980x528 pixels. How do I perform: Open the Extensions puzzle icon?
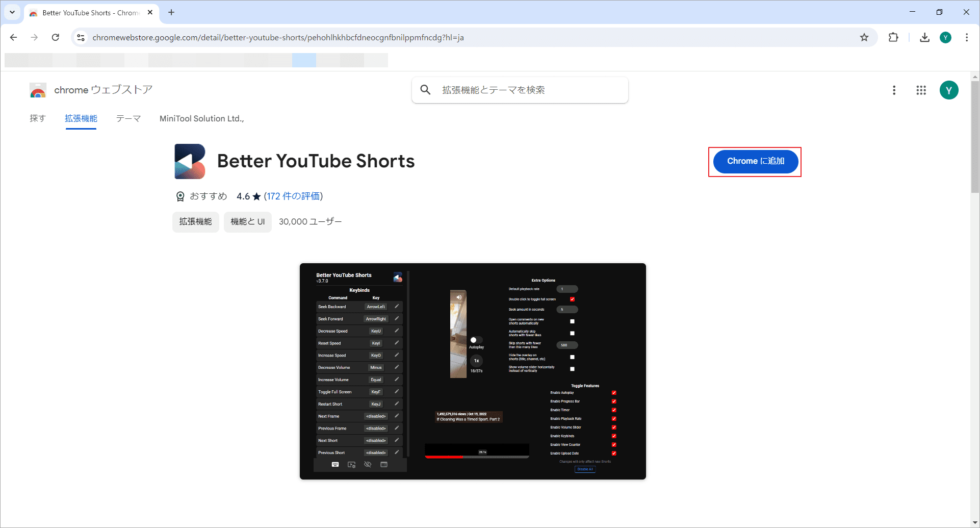(x=893, y=37)
